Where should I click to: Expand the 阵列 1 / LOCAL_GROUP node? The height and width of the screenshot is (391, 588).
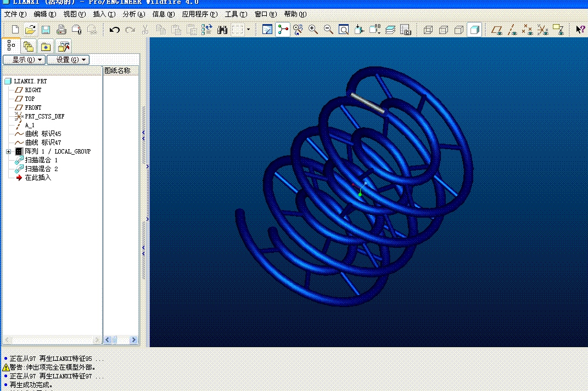[x=8, y=152]
